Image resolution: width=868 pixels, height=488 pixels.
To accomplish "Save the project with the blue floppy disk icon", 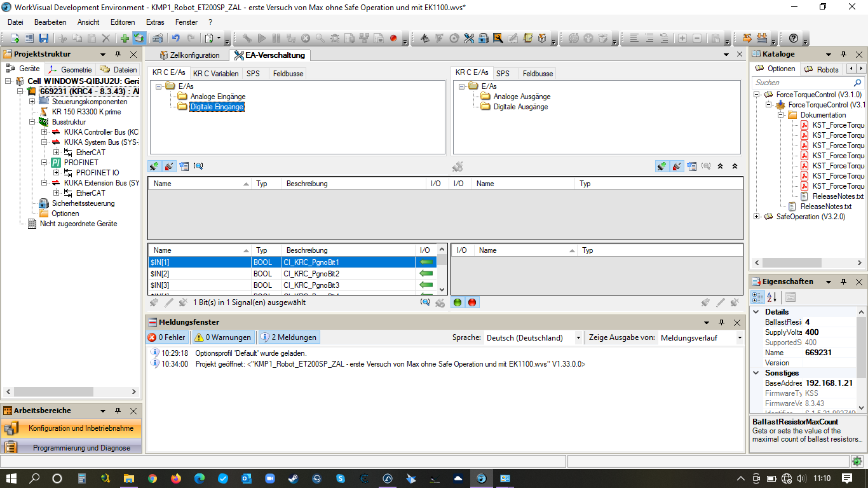I will point(43,38).
